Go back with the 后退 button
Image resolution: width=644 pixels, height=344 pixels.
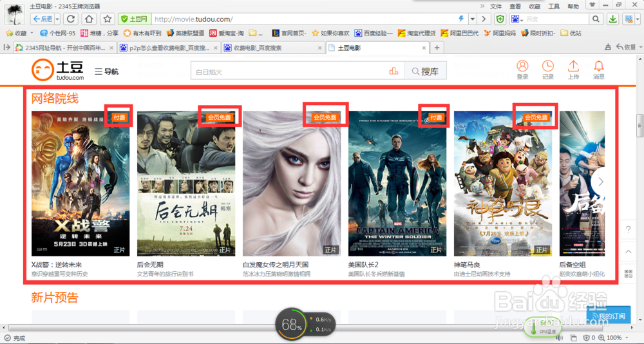[x=43, y=19]
